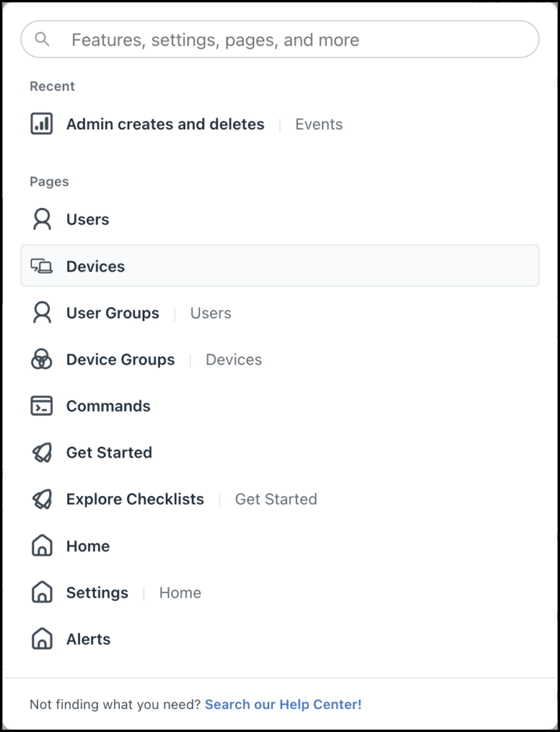
Task: Click the Home house icon
Action: [x=41, y=545]
